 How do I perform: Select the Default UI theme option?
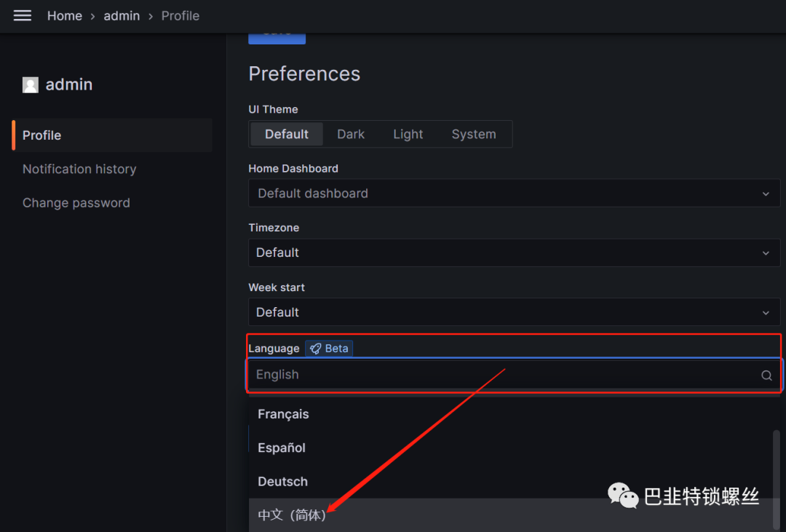pos(287,134)
